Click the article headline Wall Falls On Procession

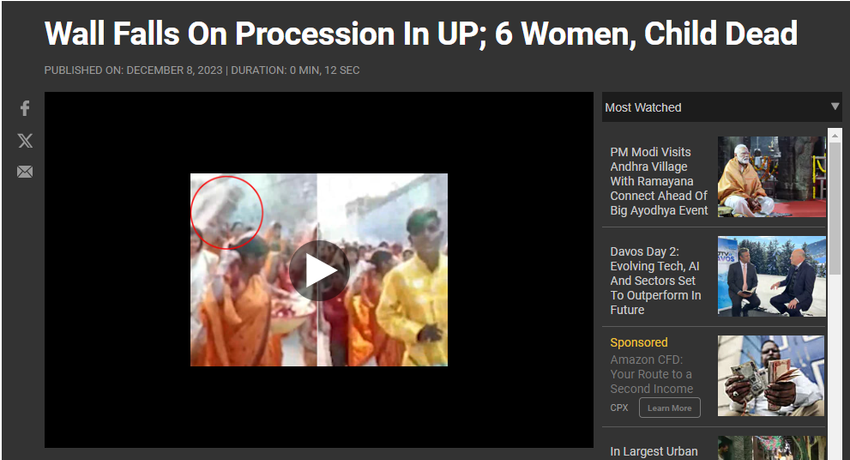(x=421, y=34)
